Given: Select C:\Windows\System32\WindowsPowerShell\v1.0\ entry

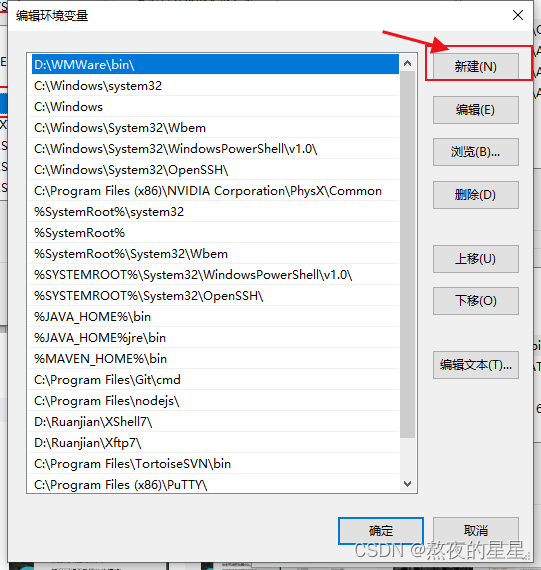Looking at the screenshot, I should click(x=214, y=149).
